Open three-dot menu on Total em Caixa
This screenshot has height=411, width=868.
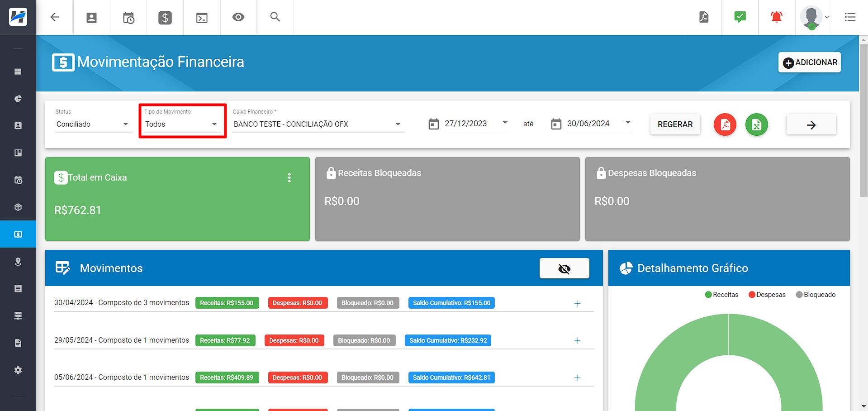tap(289, 178)
